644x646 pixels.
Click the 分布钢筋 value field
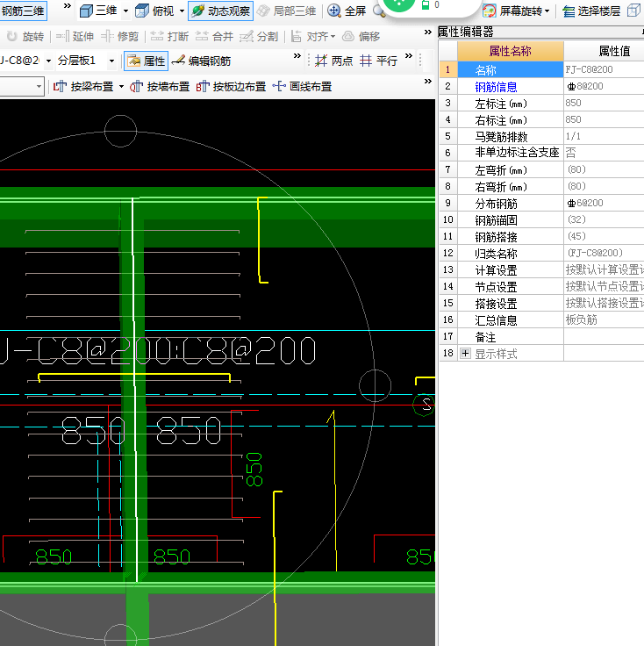click(604, 203)
